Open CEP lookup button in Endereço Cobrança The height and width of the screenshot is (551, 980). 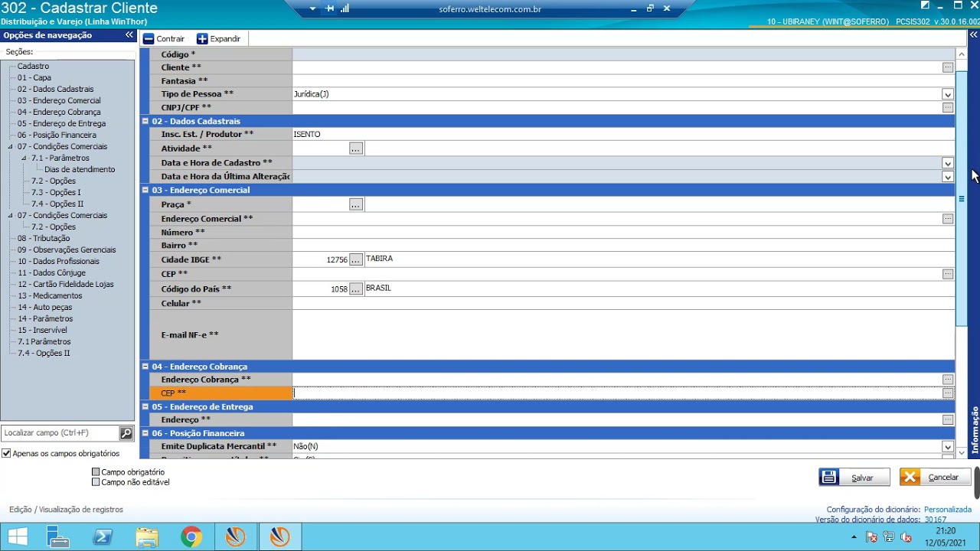948,393
